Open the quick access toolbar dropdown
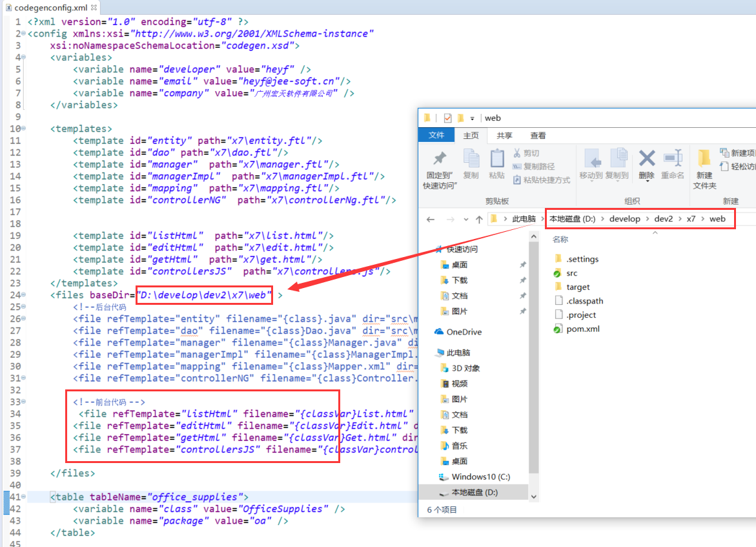 [x=472, y=118]
